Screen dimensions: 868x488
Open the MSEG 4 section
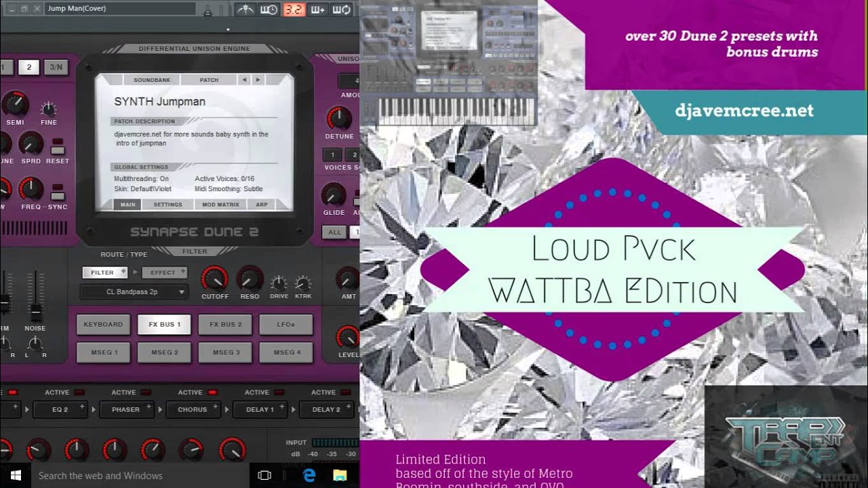[x=286, y=352]
